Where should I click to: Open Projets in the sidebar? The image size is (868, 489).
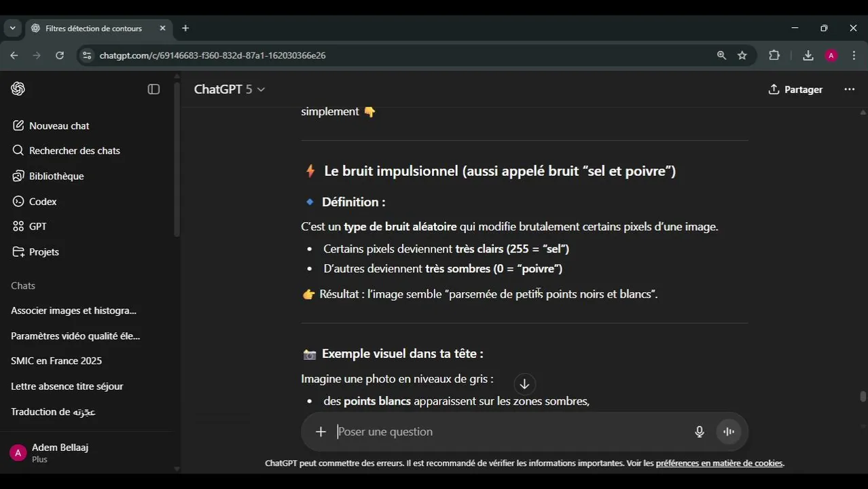pos(35,252)
